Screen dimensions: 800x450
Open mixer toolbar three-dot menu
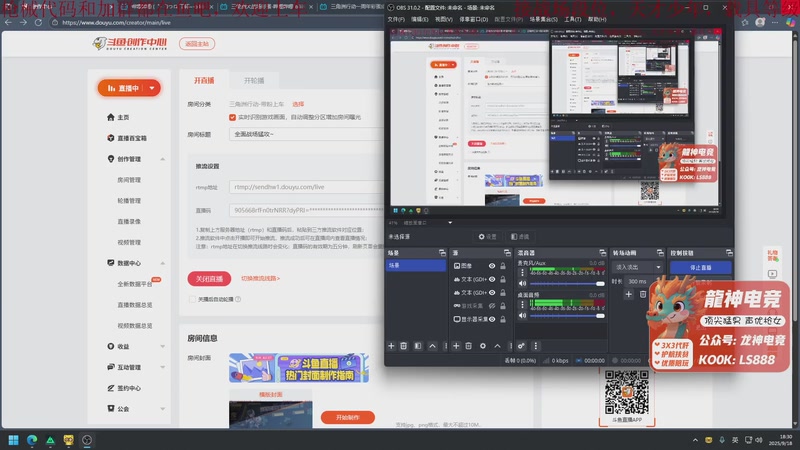(x=535, y=346)
